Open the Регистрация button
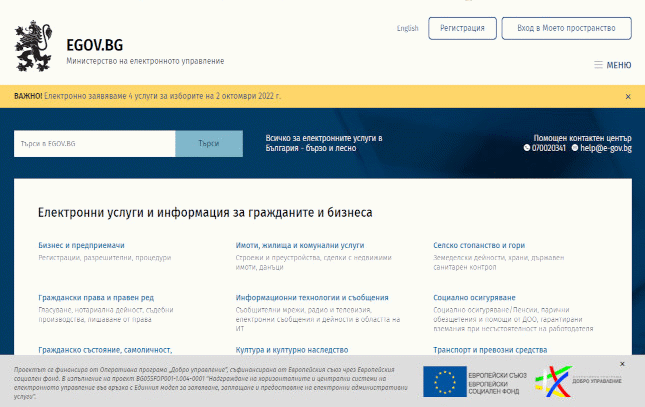The width and height of the screenshot is (645, 407). tap(462, 28)
